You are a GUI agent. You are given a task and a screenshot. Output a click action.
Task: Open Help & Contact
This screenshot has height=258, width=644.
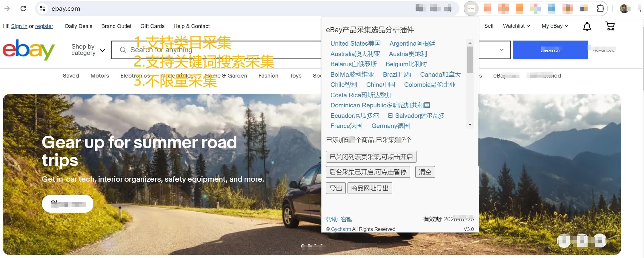pos(191,26)
